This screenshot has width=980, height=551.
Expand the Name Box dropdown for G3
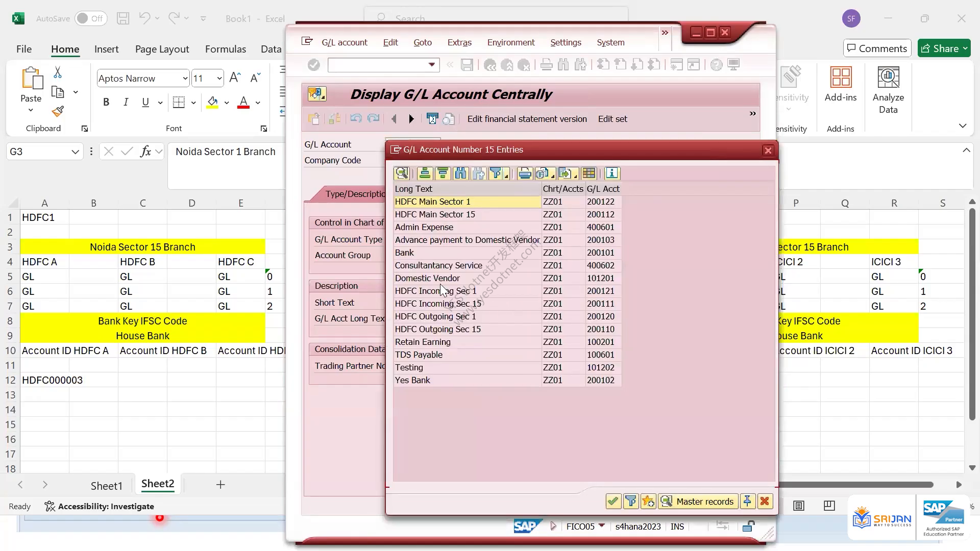pos(75,152)
